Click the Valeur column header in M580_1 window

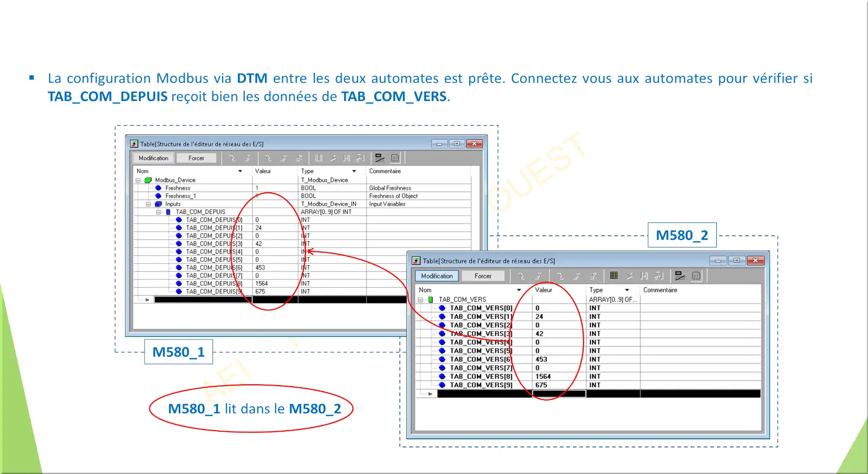coord(275,171)
